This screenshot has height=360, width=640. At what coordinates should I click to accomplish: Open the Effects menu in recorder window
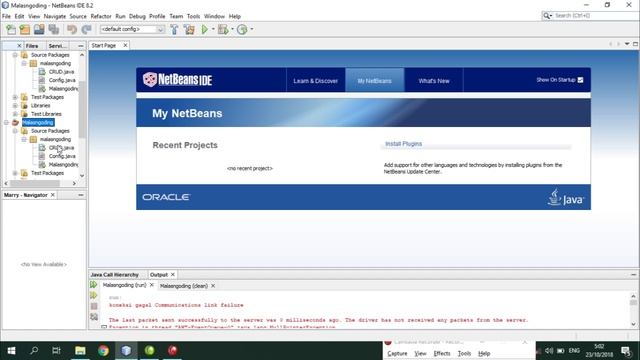coord(442,353)
